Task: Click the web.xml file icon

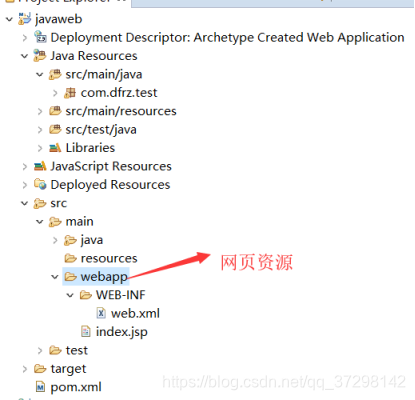Action: pos(101,313)
